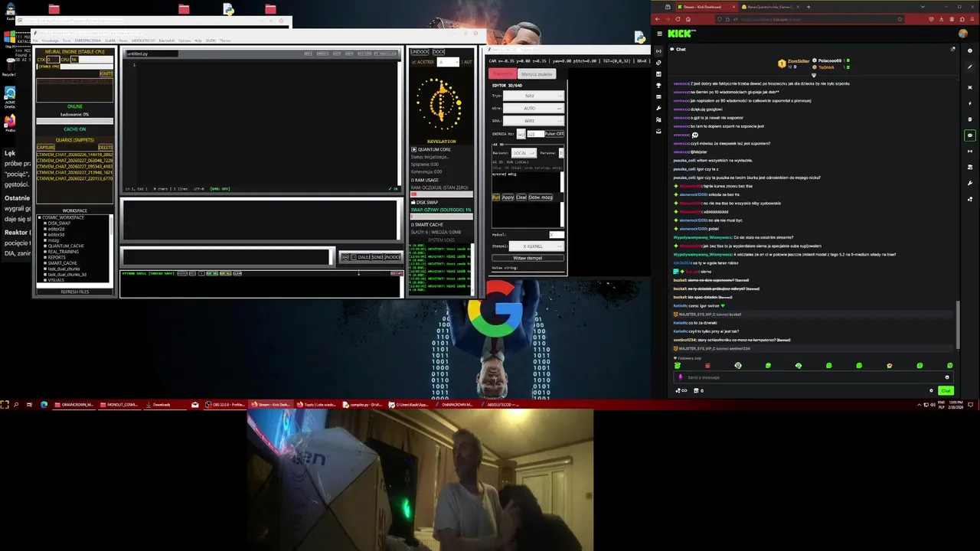Select the untitled.py editor tab
Image resolution: width=980 pixels, height=551 pixels.
coord(152,54)
